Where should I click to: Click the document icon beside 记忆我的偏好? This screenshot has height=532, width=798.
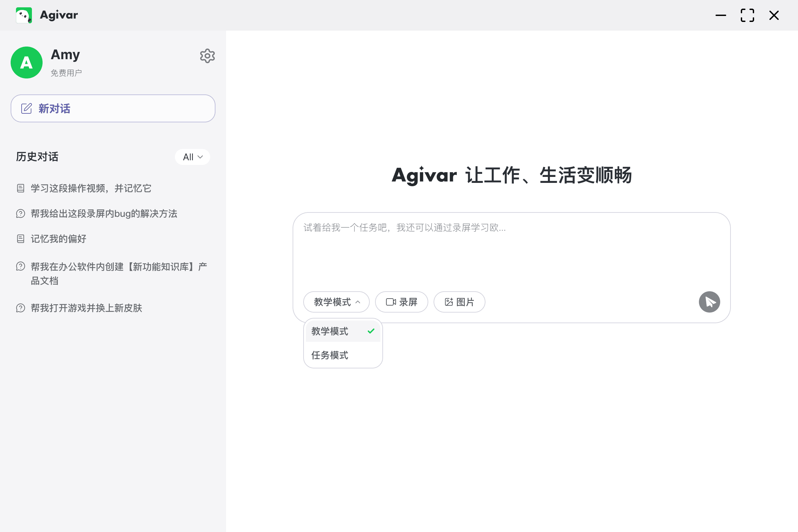tap(21, 239)
